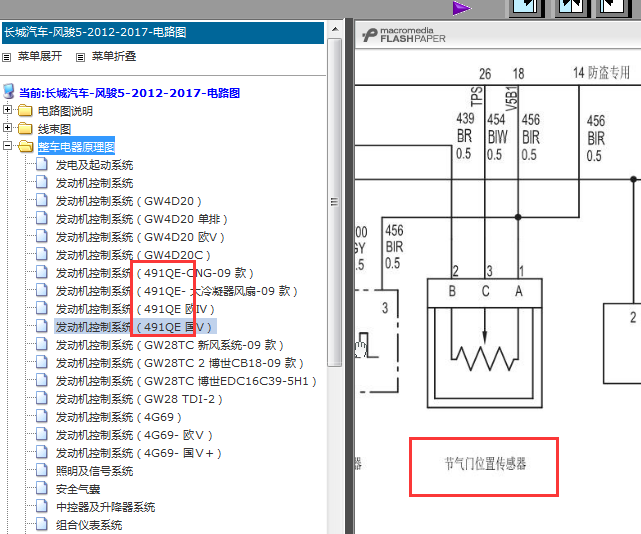
Task: Open 发动机控制系统 (GW4D20) document
Action: 129,201
